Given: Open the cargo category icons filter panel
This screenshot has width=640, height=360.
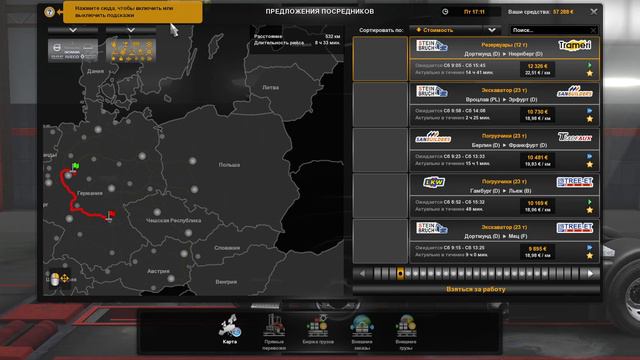Looking at the screenshot, I should (131, 51).
